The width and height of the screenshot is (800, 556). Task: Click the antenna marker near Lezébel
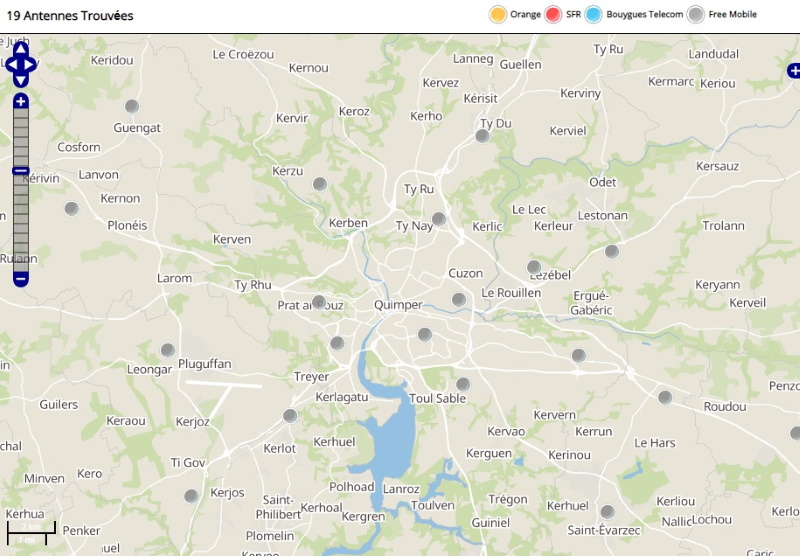point(534,267)
